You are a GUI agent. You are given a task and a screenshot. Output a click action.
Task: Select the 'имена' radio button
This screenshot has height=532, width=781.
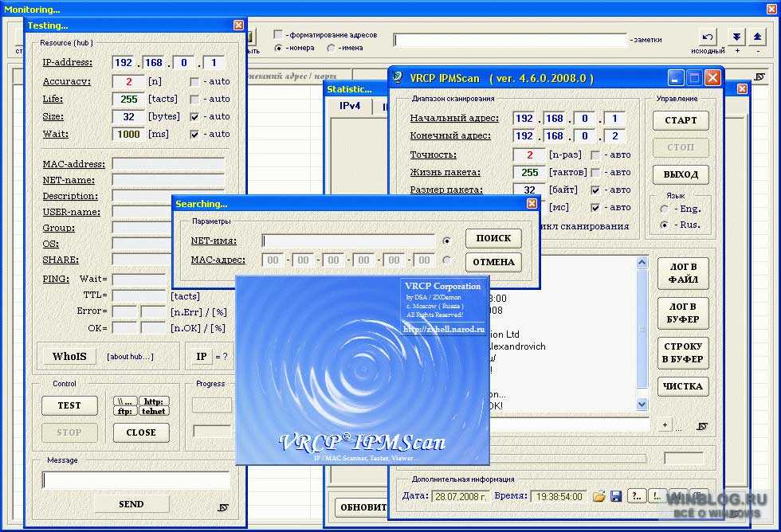pos(332,48)
